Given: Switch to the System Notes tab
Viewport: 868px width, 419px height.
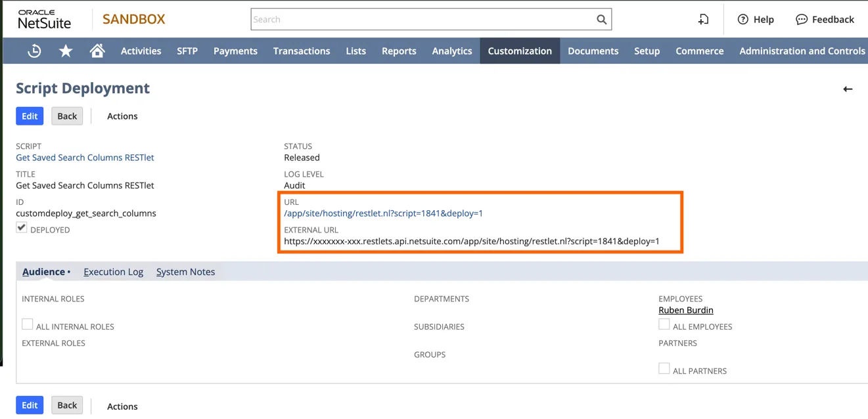Looking at the screenshot, I should [185, 272].
